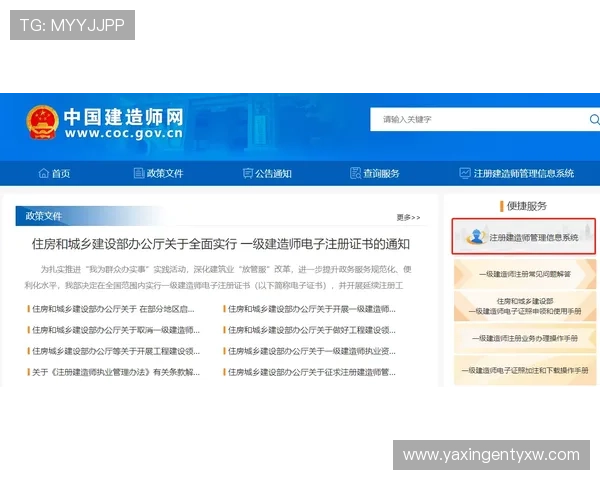This screenshot has height=480, width=600.
Task: Open 关于《注册建造师执业管理办法》有关条款解...
Action: [x=114, y=372]
